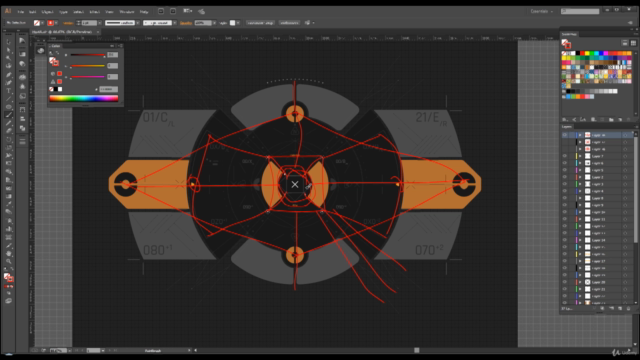Open the stroke weight dropdown
Screen dimensions: 640x360
click(100, 23)
